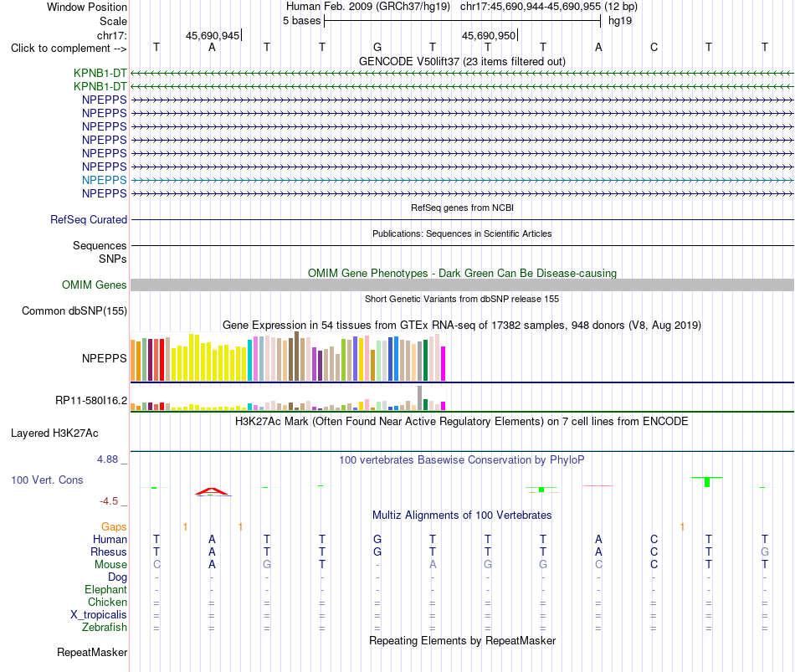Click the RP11-580I16.2 expression label
Screen dimensions: 795x672
pos(90,401)
